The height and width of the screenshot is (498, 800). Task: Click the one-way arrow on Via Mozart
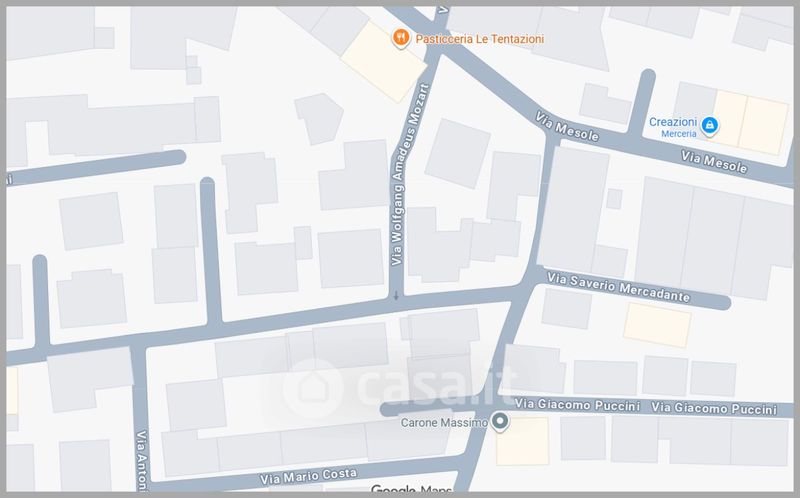coord(396,295)
